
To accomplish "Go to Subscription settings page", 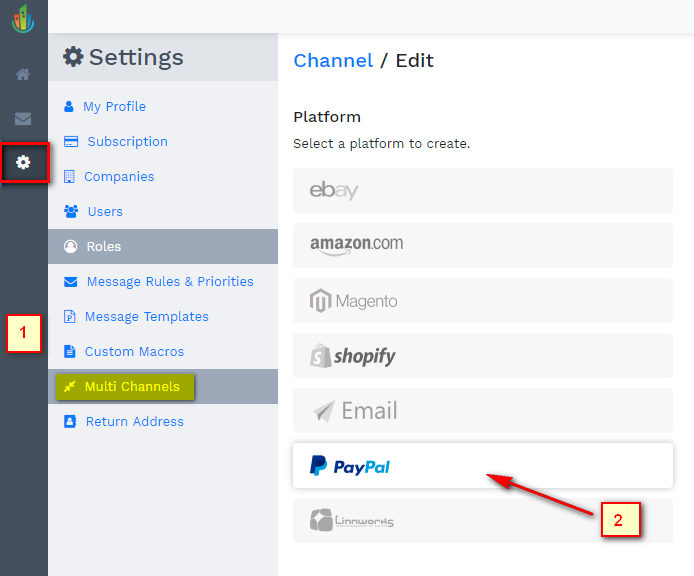I will pos(127,142).
